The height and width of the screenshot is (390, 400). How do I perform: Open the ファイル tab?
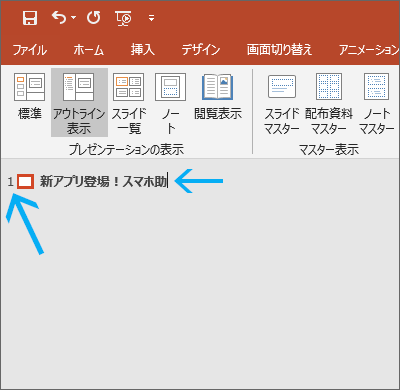pos(30,50)
